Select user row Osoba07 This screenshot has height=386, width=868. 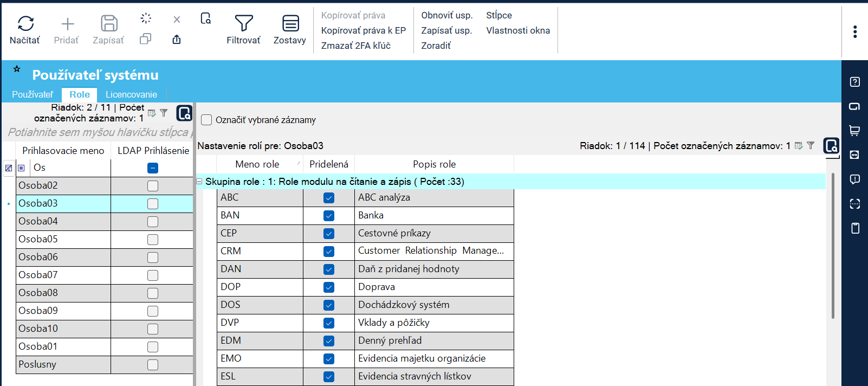(x=105, y=275)
